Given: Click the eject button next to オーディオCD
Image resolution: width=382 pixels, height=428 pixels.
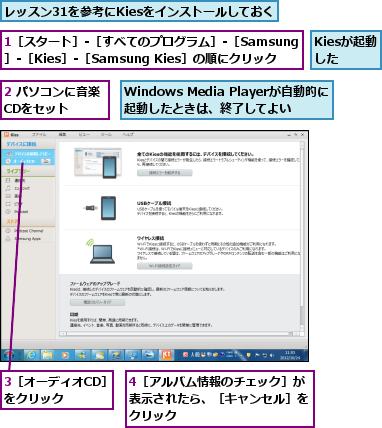Looking at the screenshot, I should (x=46, y=161).
